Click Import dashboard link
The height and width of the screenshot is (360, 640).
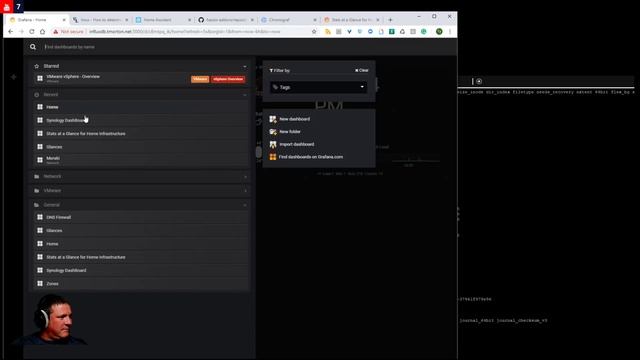pyautogui.click(x=297, y=144)
